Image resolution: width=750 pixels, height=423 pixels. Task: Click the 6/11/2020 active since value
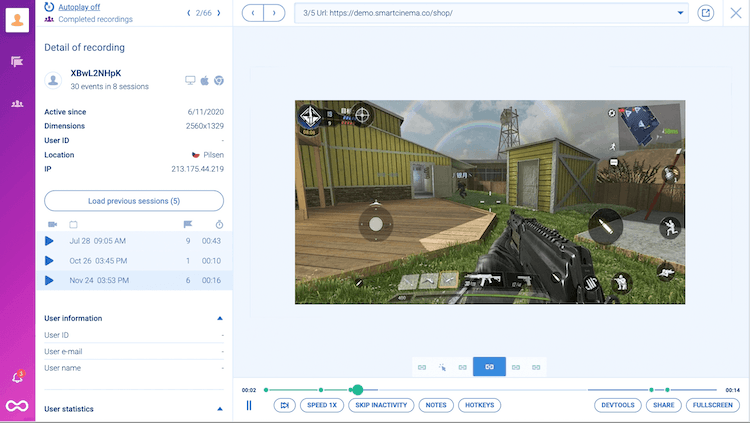tap(206, 112)
